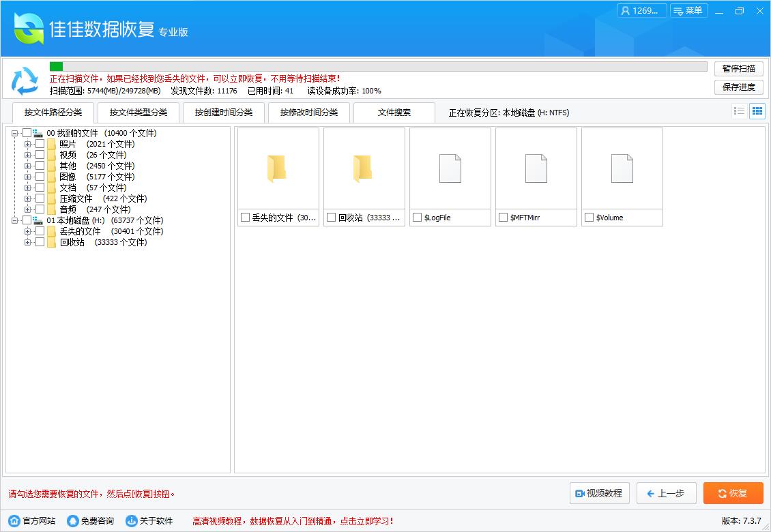Open the 文件搜索 tab
The width and height of the screenshot is (771, 532).
[x=394, y=113]
